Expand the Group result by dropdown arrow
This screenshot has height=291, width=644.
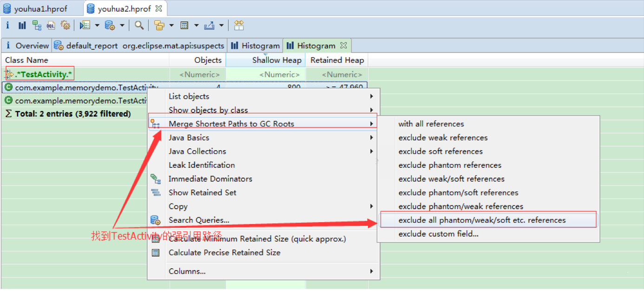tap(171, 26)
